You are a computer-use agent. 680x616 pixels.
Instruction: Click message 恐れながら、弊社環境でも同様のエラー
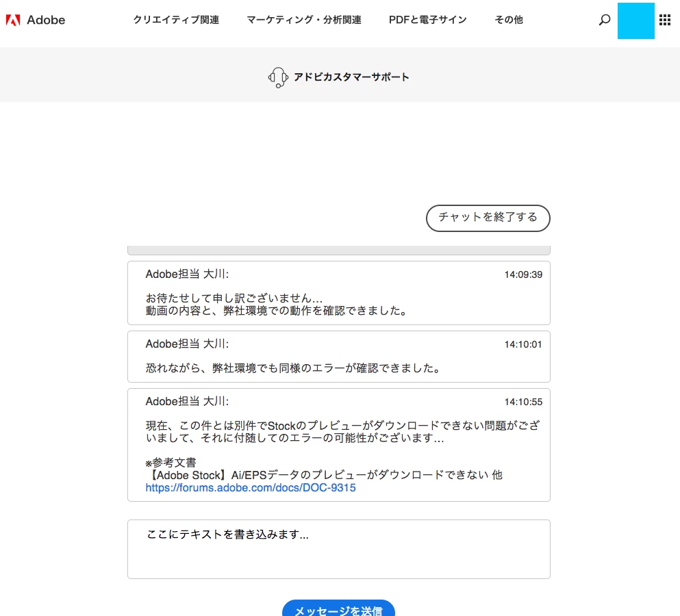(x=294, y=368)
